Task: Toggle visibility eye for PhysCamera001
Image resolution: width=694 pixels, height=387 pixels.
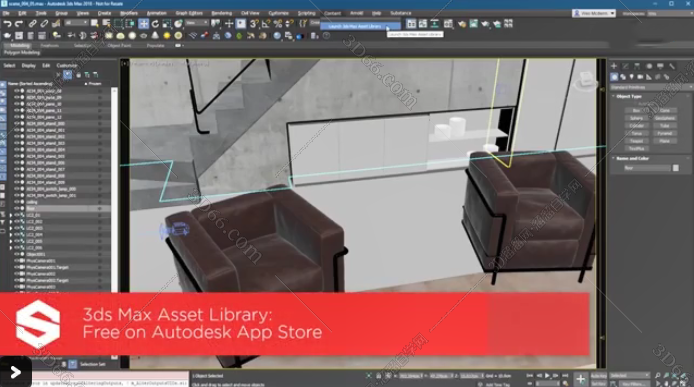Action: coord(17,261)
